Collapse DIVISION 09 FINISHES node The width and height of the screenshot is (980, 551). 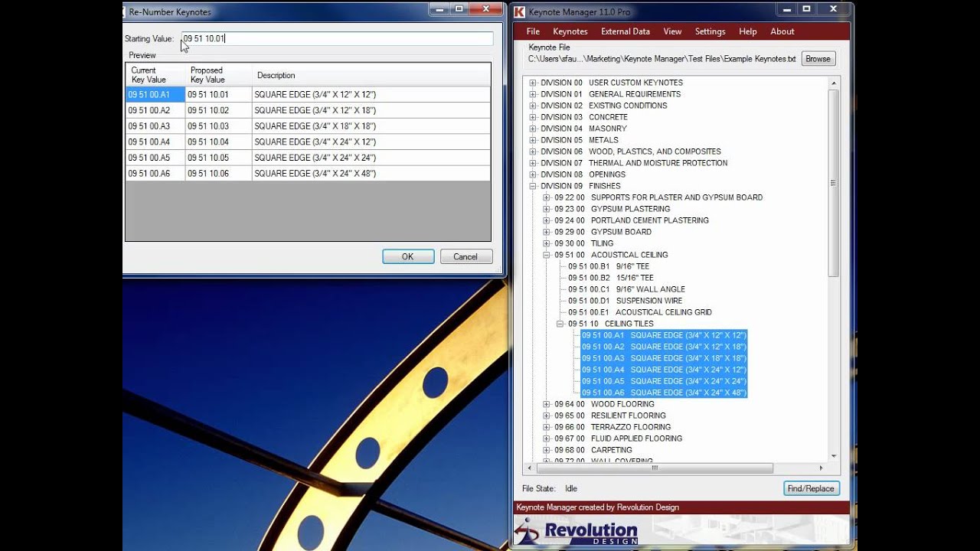[x=534, y=186]
